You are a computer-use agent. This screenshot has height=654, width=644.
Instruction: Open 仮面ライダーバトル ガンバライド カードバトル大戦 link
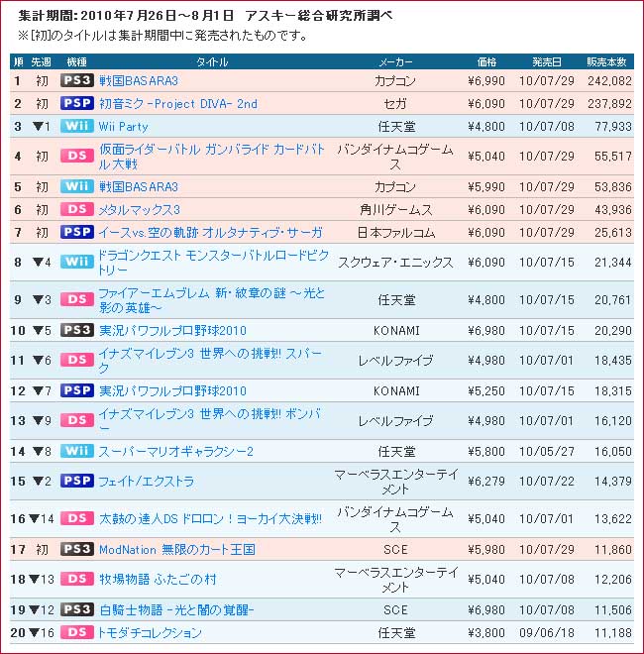(211, 157)
